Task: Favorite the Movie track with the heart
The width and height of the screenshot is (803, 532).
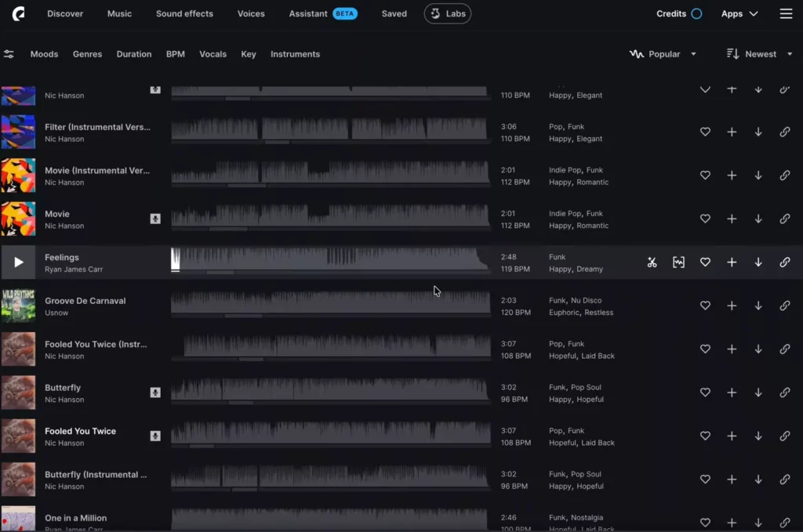Action: click(x=705, y=219)
